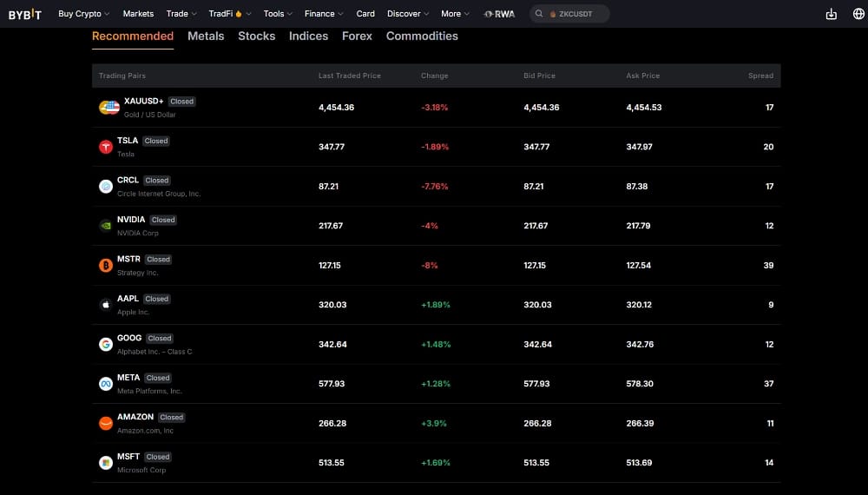Click the AMAZON ticker name
Screen dimensions: 868x495
point(135,417)
